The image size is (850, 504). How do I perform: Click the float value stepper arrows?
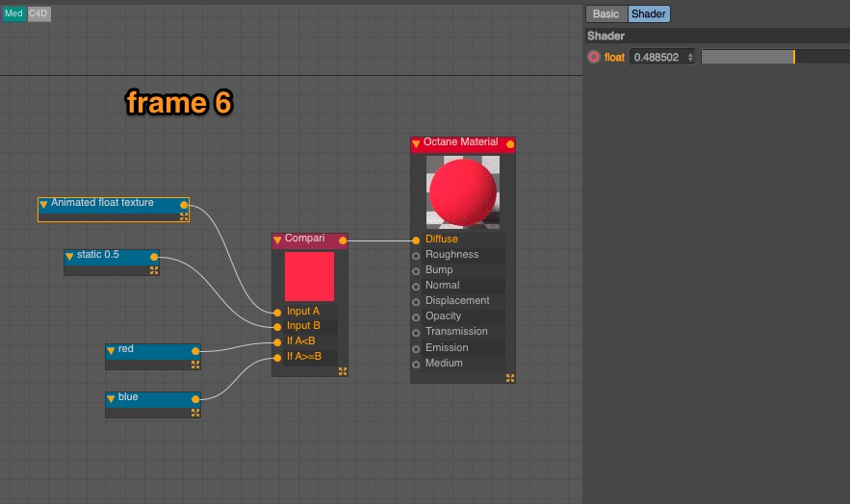[690, 57]
